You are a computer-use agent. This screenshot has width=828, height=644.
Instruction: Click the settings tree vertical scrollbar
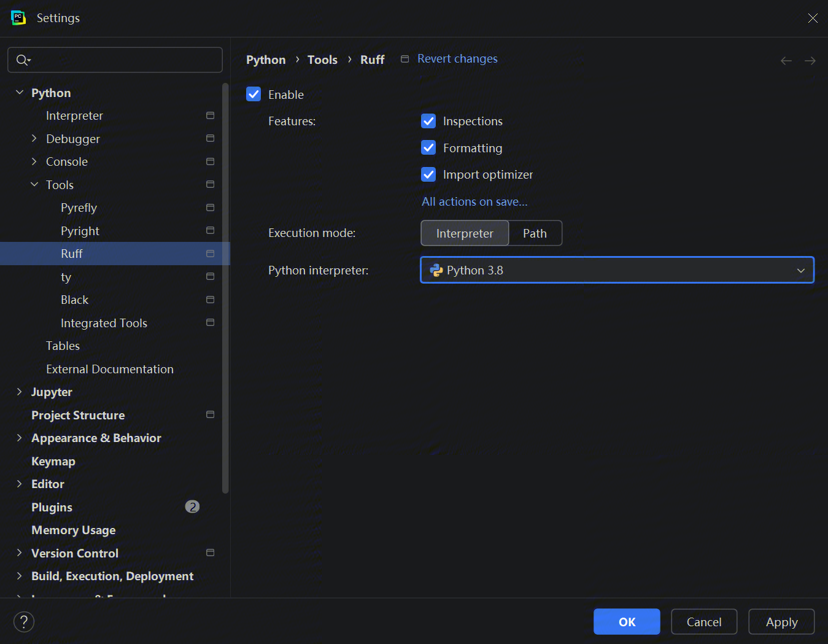[225, 289]
